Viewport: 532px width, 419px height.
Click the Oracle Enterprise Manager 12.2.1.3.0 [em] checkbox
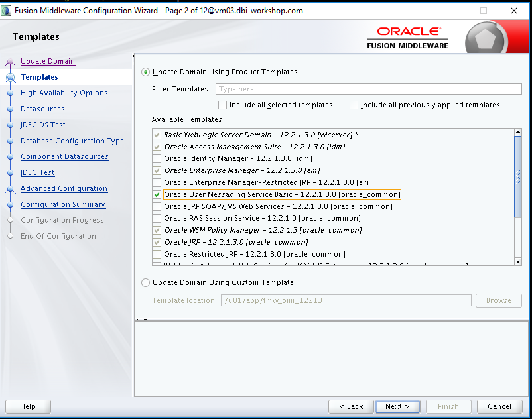pos(157,170)
